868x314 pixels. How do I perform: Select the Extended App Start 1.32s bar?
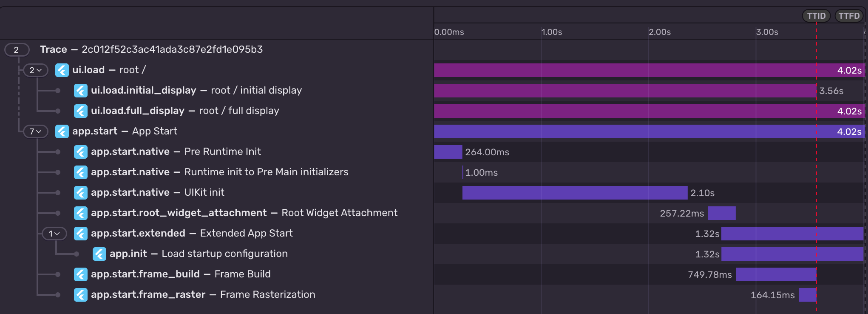[x=792, y=234]
